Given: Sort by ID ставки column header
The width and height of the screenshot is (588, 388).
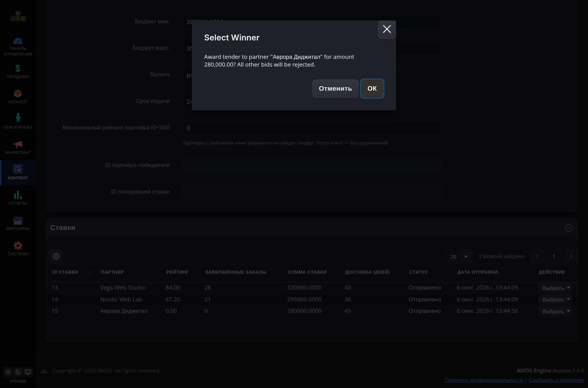Looking at the screenshot, I should tap(65, 272).
